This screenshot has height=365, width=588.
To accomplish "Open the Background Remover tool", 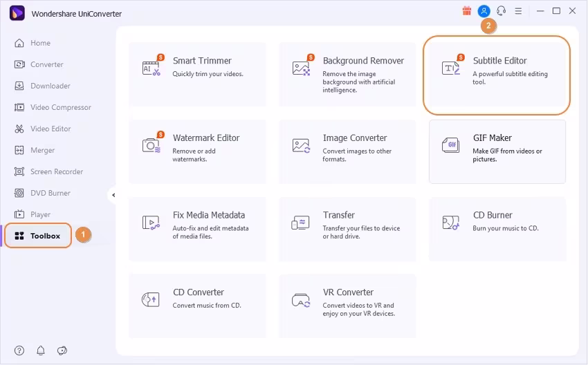I will point(347,75).
